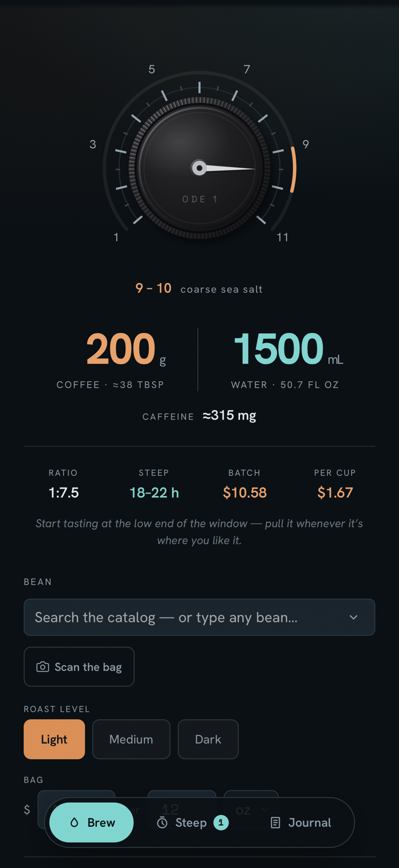This screenshot has height=868, width=399.
Task: Click the stopwatch icon beside Steep
Action: [162, 822]
